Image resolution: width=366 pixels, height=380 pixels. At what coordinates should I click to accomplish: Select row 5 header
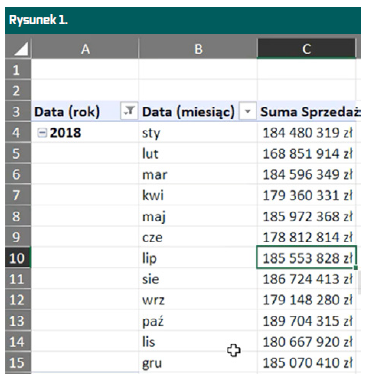(x=18, y=153)
